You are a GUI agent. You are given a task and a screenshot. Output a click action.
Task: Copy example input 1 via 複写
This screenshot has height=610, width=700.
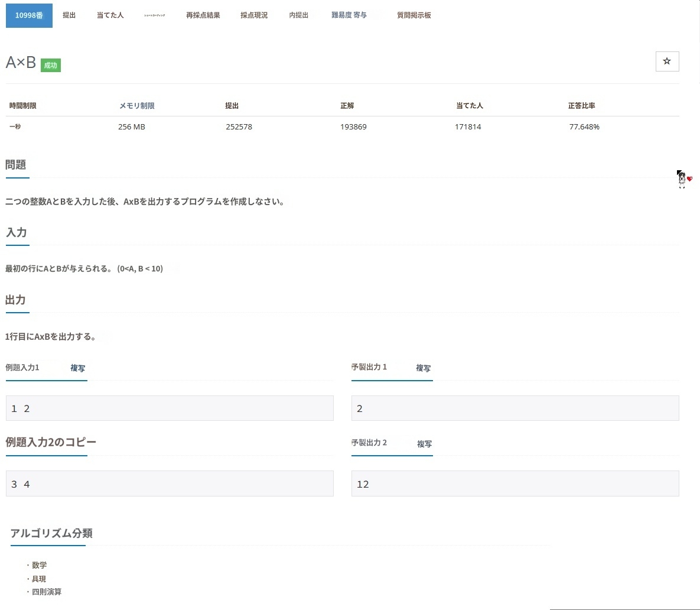pos(77,368)
